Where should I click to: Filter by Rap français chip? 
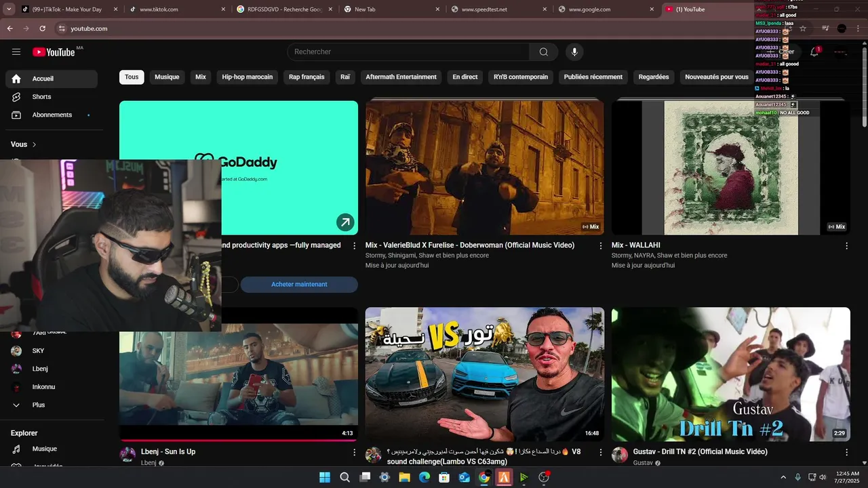pos(307,77)
